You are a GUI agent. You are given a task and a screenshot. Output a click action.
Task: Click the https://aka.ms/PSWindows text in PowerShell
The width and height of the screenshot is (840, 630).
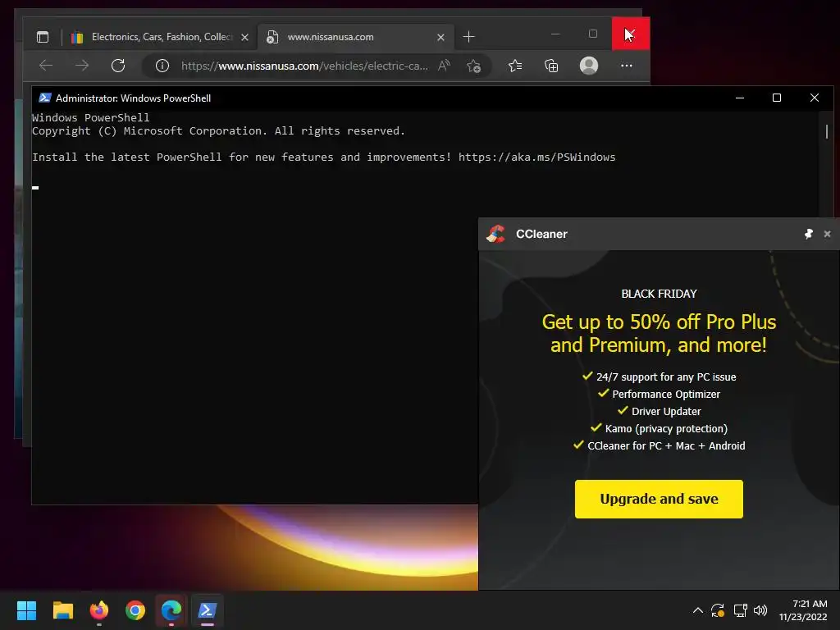point(536,157)
